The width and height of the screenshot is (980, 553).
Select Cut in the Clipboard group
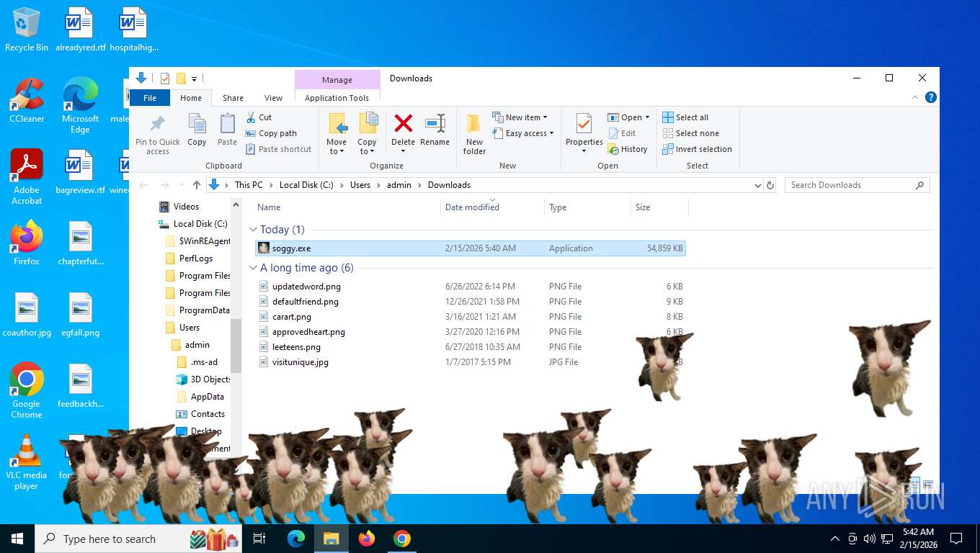click(x=259, y=117)
